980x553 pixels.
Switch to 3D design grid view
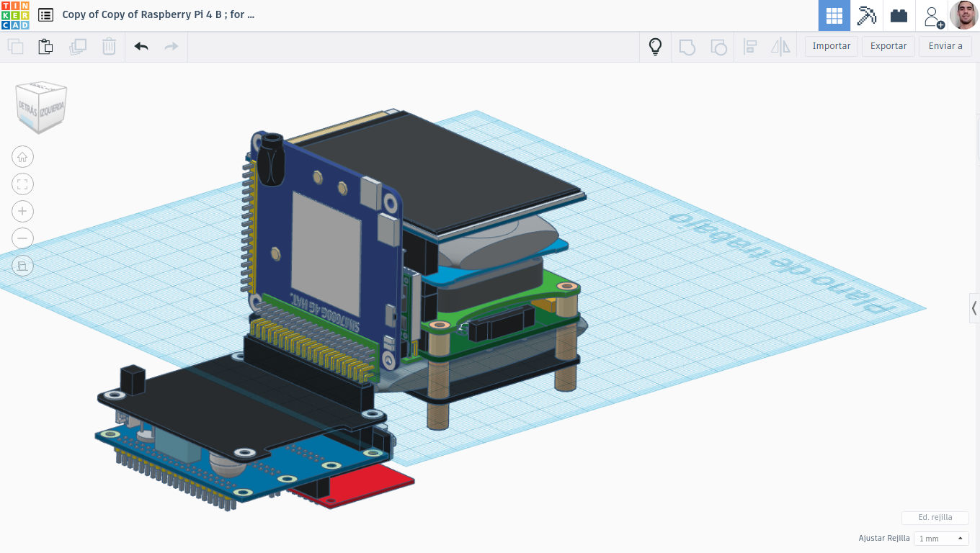click(x=834, y=15)
